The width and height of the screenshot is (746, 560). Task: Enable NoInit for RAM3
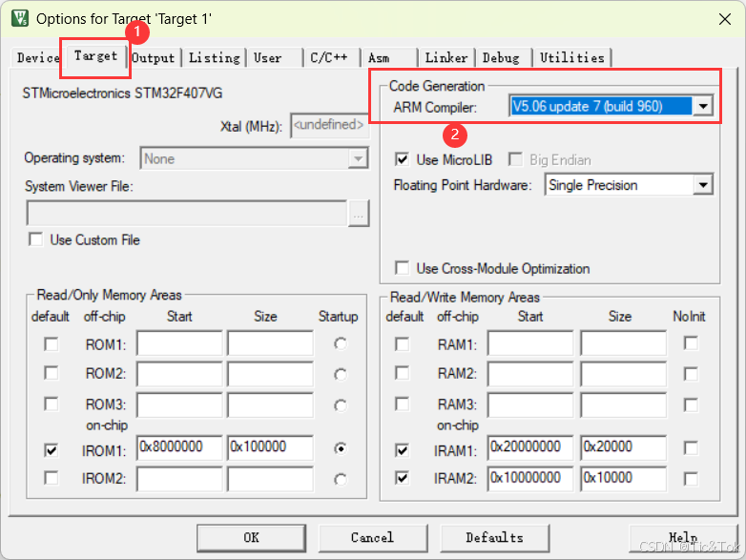(691, 404)
